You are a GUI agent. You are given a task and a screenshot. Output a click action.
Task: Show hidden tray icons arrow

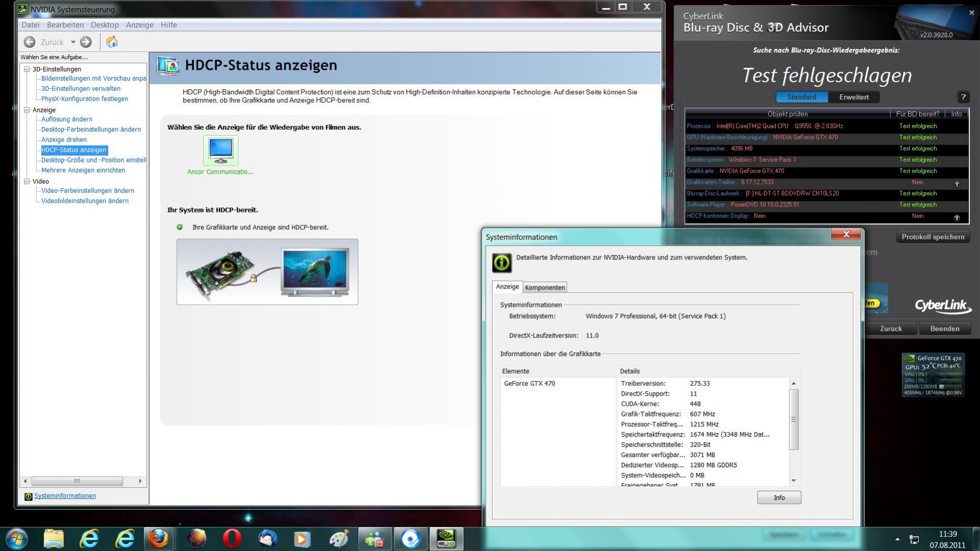(x=897, y=539)
